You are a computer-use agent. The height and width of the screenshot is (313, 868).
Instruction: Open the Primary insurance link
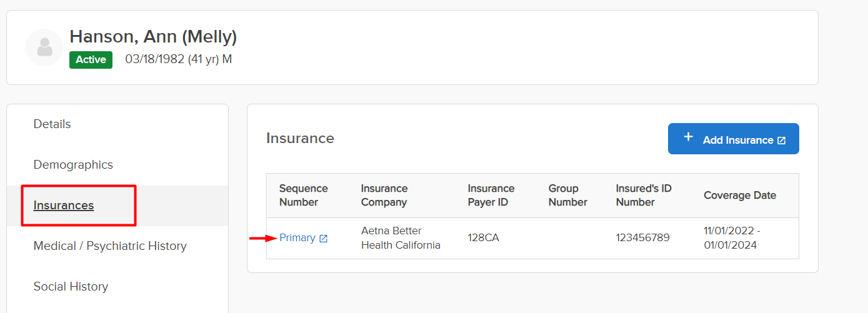point(297,238)
